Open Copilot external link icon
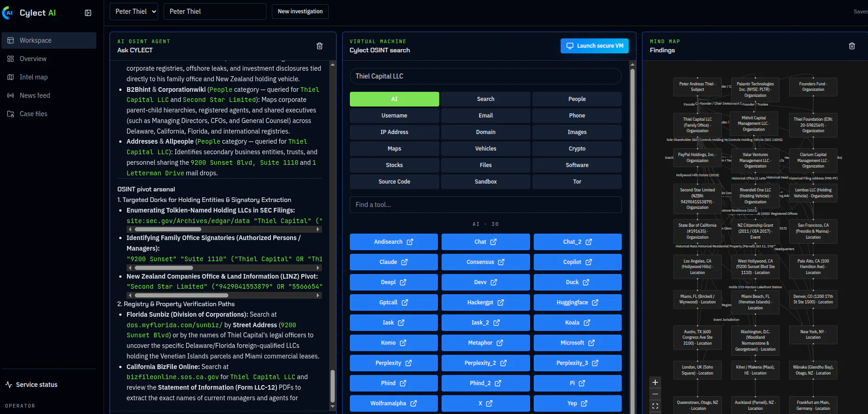 click(x=589, y=262)
